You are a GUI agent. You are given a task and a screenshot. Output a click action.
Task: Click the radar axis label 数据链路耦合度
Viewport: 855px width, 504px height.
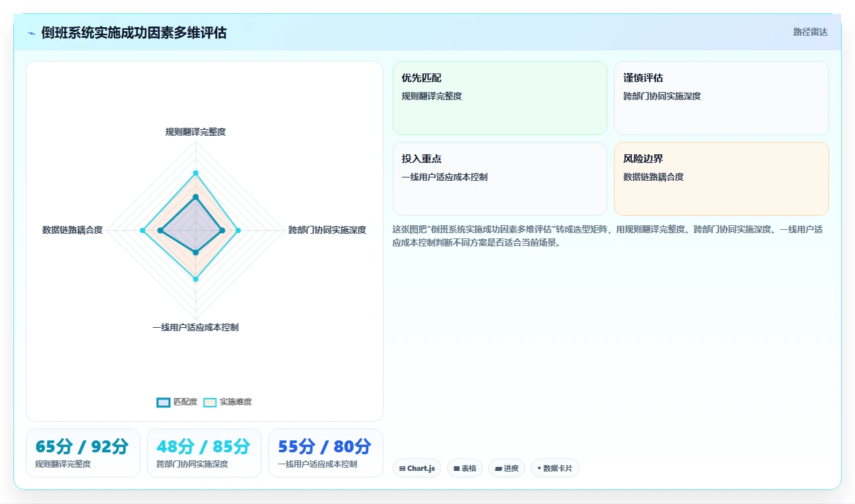(73, 230)
